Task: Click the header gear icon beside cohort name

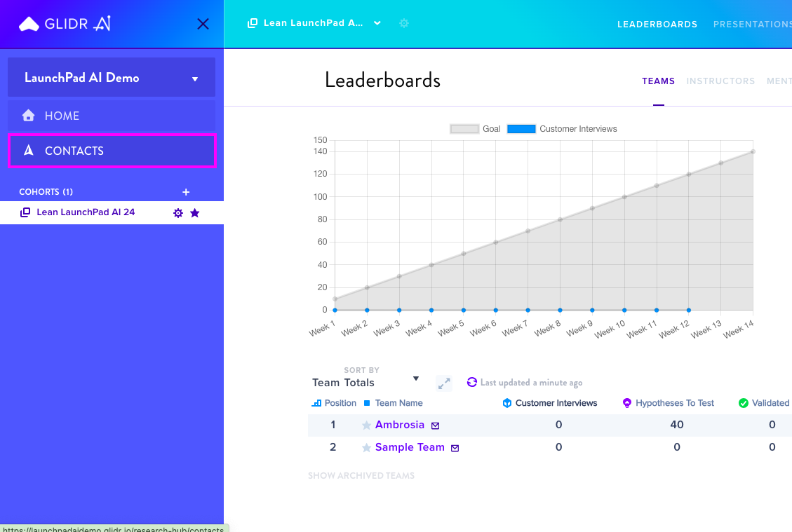Action: [403, 23]
